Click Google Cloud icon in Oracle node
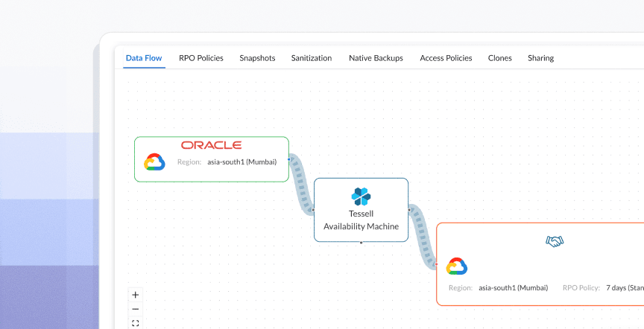This screenshot has height=329, width=644. coord(154,162)
